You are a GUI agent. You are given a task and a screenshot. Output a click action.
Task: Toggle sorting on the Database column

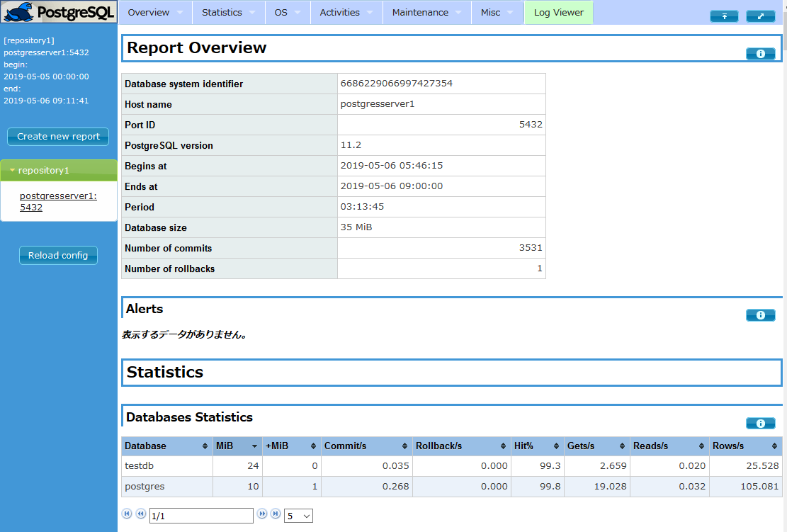tap(166, 446)
